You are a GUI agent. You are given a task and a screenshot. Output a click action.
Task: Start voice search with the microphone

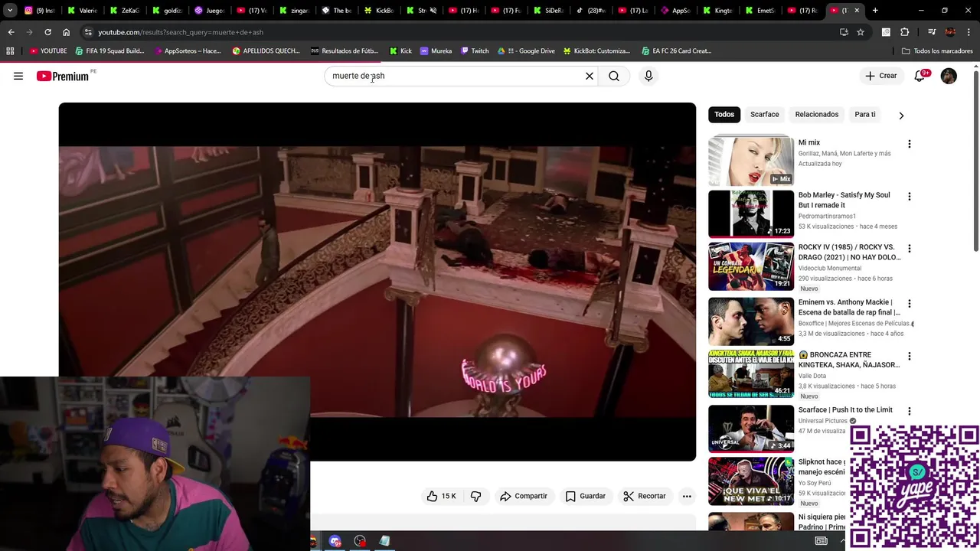tap(648, 76)
